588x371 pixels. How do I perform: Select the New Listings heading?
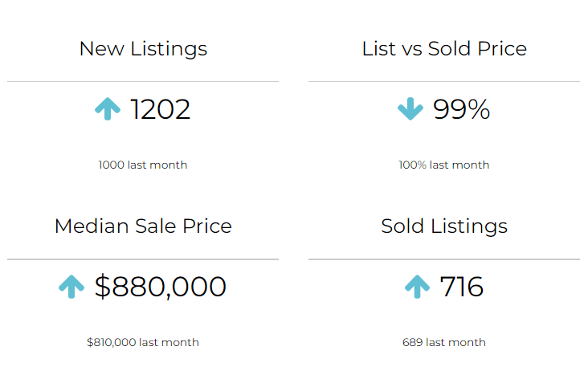(143, 48)
